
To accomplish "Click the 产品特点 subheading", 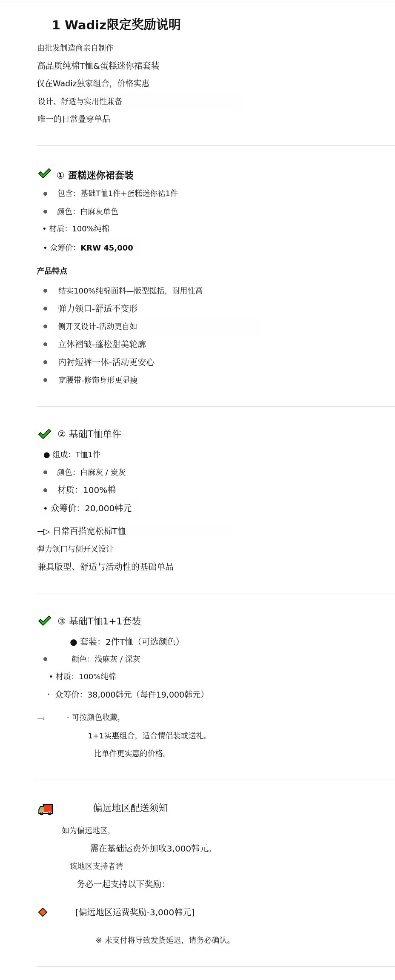I will [52, 271].
